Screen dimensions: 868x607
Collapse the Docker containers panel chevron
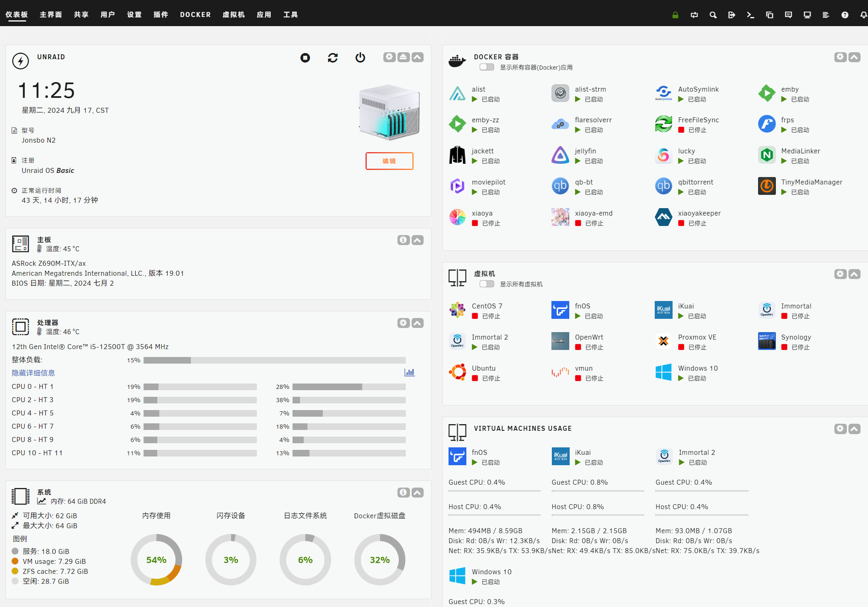point(854,57)
